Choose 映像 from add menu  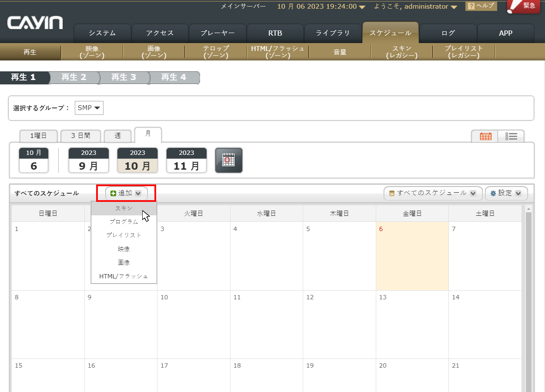(124, 249)
